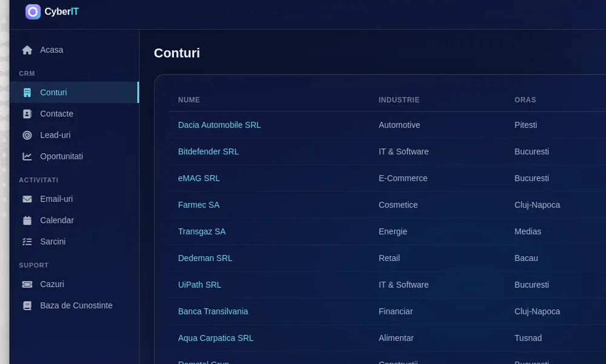Click Bucuresti in Bitdefender row
The width and height of the screenshot is (606, 364).
coord(531,151)
